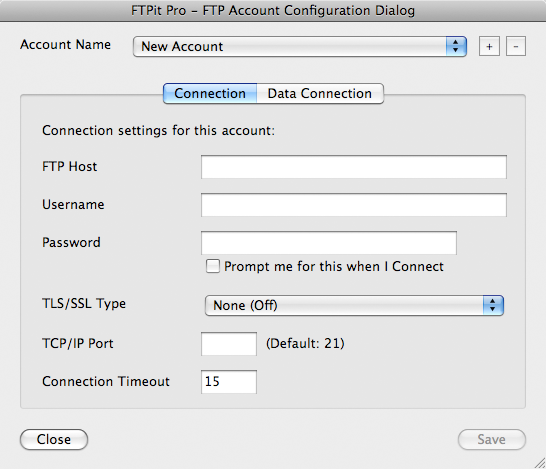The height and width of the screenshot is (469, 546).
Task: Focus the TCP/IP Port field
Action: click(x=229, y=344)
